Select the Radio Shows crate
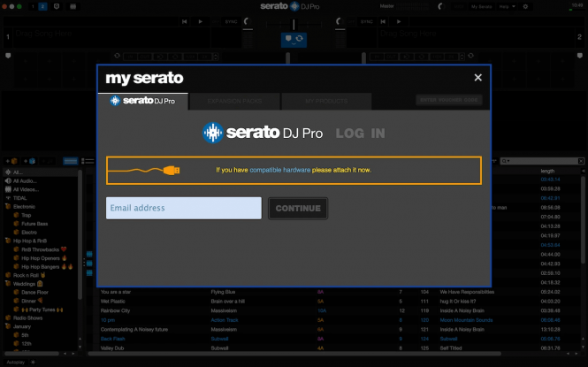This screenshot has height=367, width=588. 27,317
